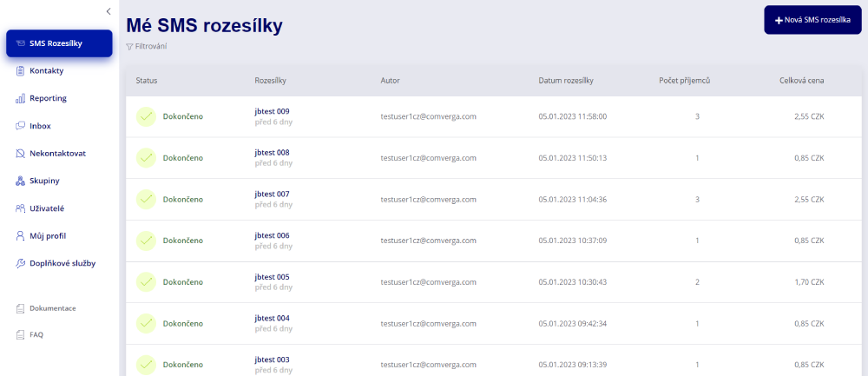Image resolution: width=868 pixels, height=376 pixels.
Task: Click the Inbox messages icon
Action: click(x=20, y=126)
